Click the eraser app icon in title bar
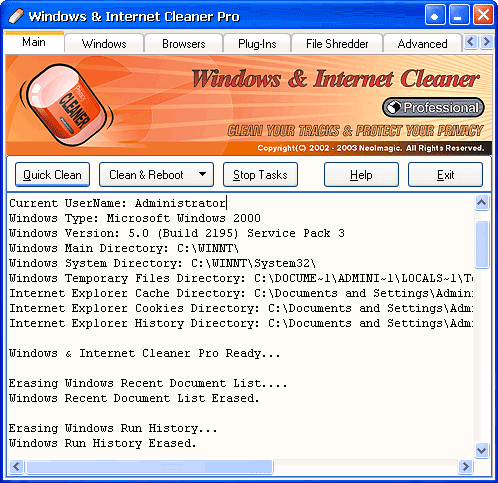The height and width of the screenshot is (483, 498). (x=16, y=16)
